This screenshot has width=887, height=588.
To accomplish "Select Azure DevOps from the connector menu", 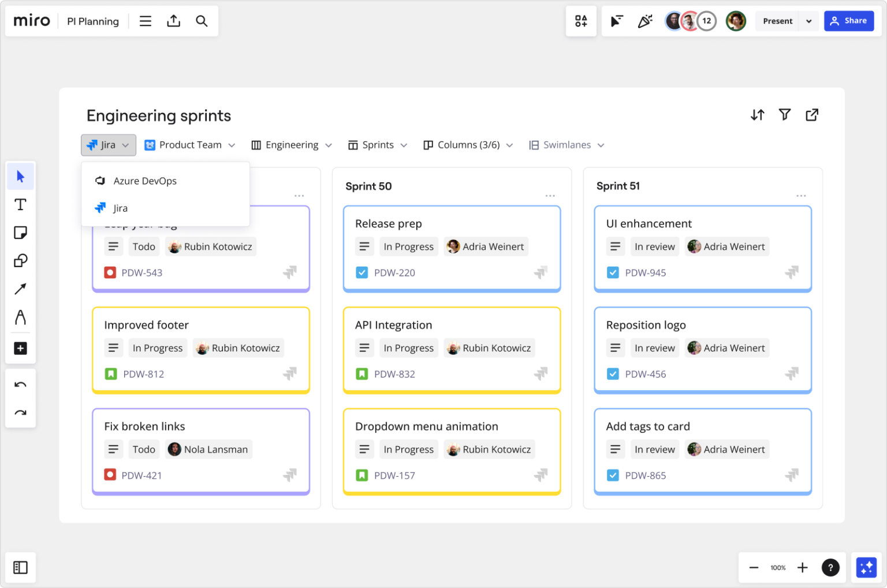I will (x=145, y=181).
